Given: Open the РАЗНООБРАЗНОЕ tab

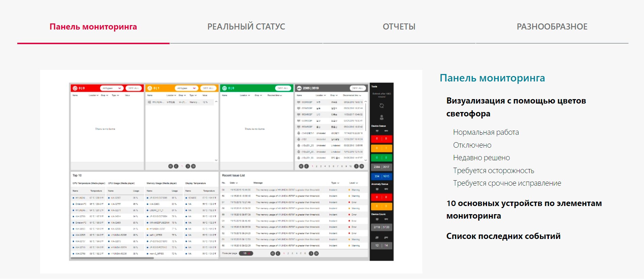Looking at the screenshot, I should pos(552,27).
